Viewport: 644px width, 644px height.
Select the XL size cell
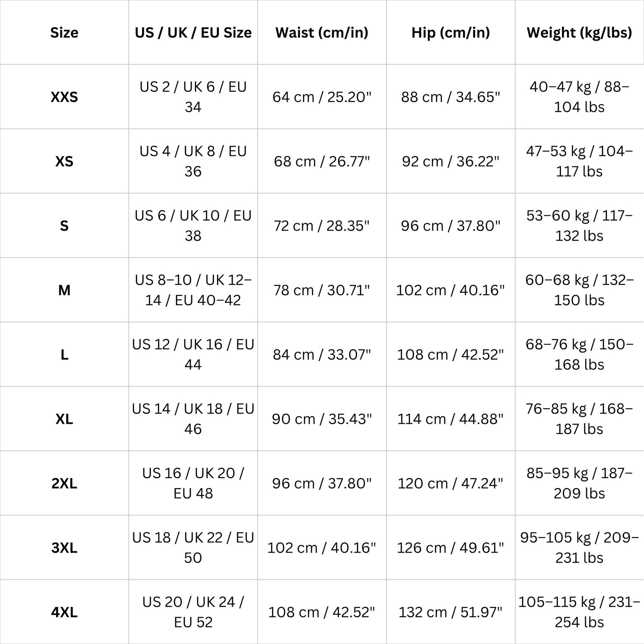pos(64,419)
